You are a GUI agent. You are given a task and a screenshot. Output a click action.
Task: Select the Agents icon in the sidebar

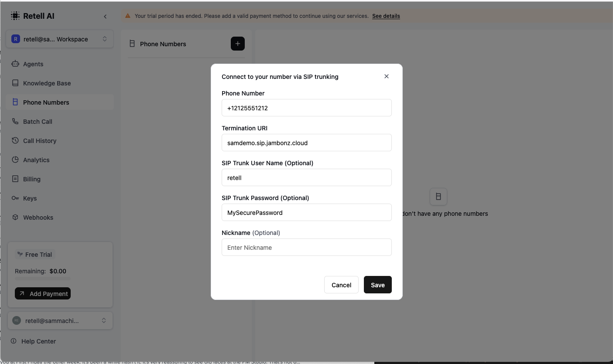(x=15, y=64)
